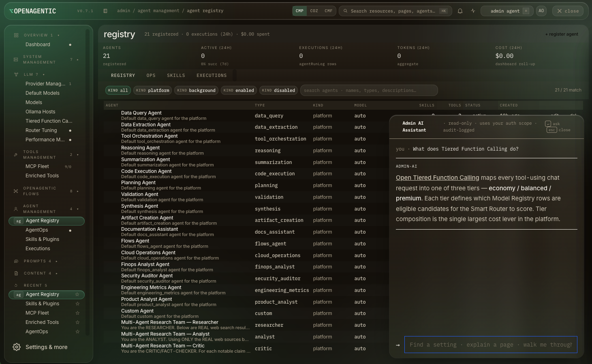Open the SKILLS tab
The width and height of the screenshot is (592, 364).
176,76
